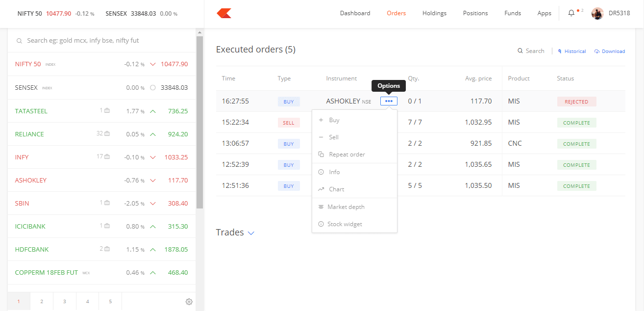This screenshot has width=644, height=311.
Task: Switch to marketwatch page 3
Action: click(65, 302)
